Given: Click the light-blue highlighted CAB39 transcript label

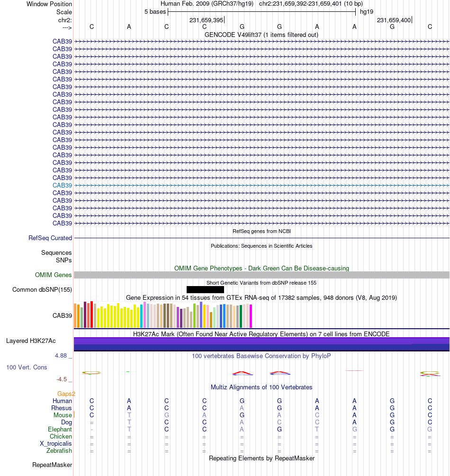Looking at the screenshot, I should click(62, 186).
